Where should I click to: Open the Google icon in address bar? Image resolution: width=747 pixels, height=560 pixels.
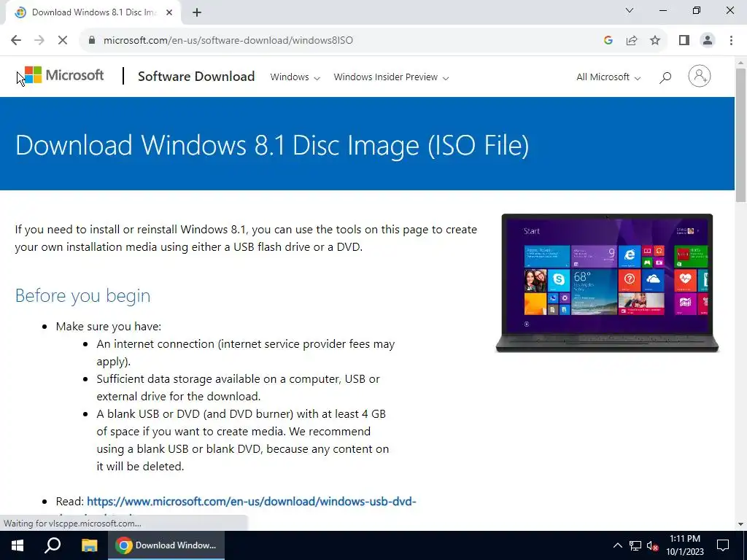coord(608,40)
